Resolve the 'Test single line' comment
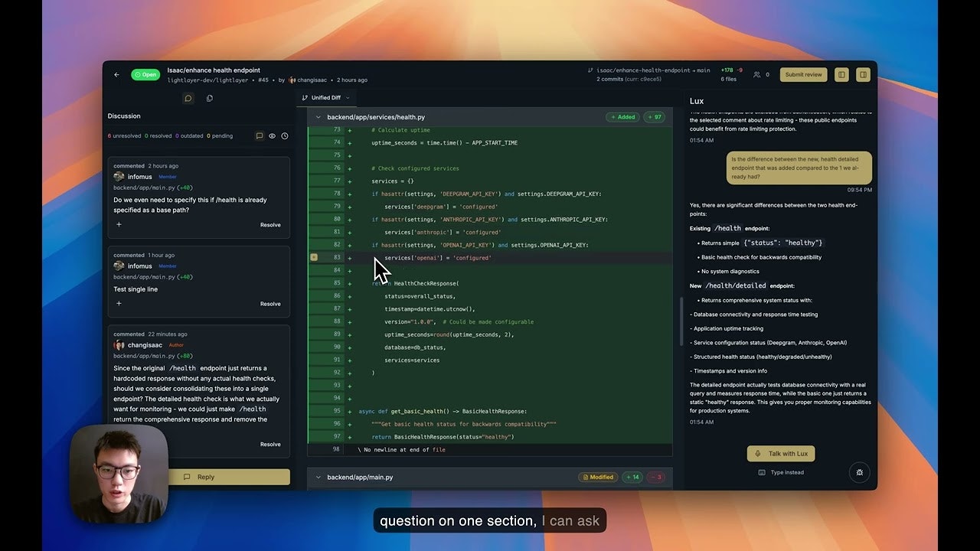Image resolution: width=980 pixels, height=551 pixels. pos(270,304)
